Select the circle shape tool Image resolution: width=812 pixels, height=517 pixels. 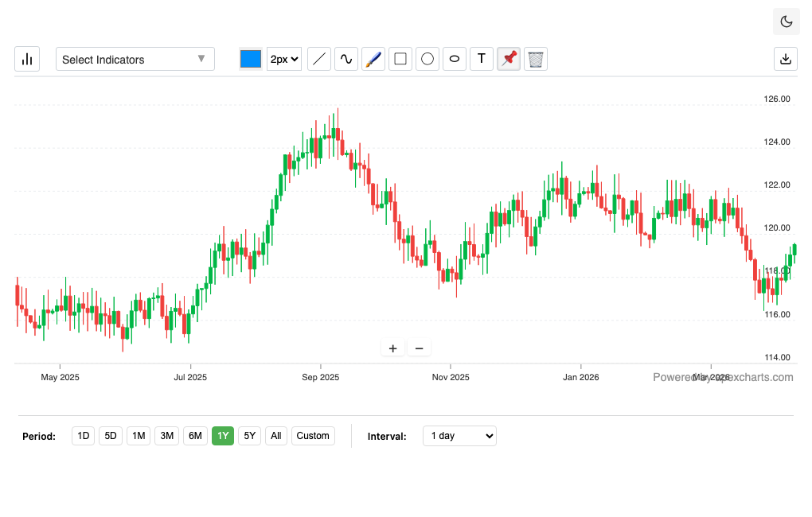(427, 59)
